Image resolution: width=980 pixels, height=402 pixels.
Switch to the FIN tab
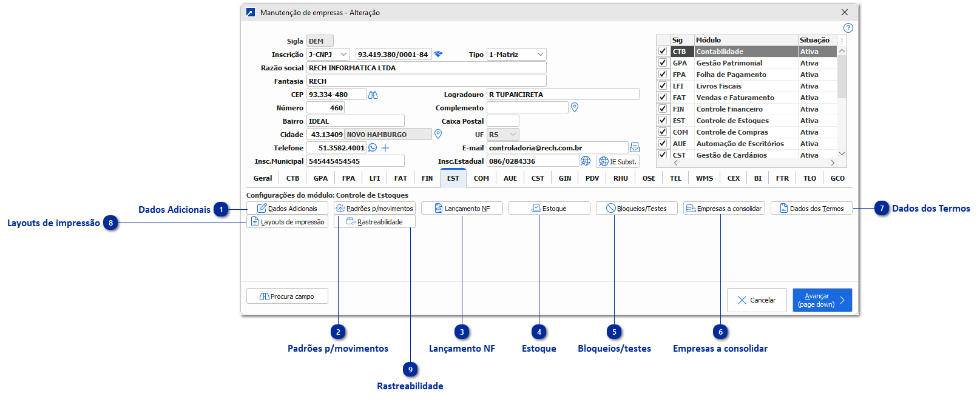point(427,178)
